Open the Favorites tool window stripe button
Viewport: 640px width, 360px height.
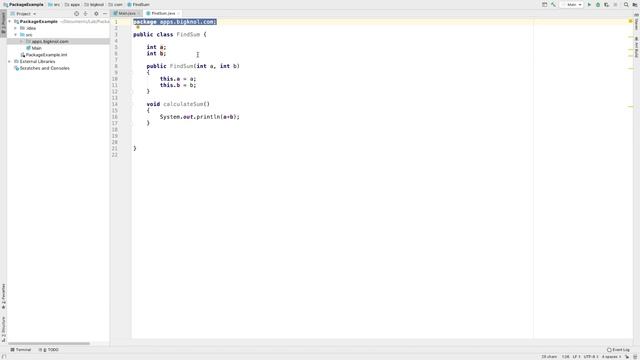point(3,296)
